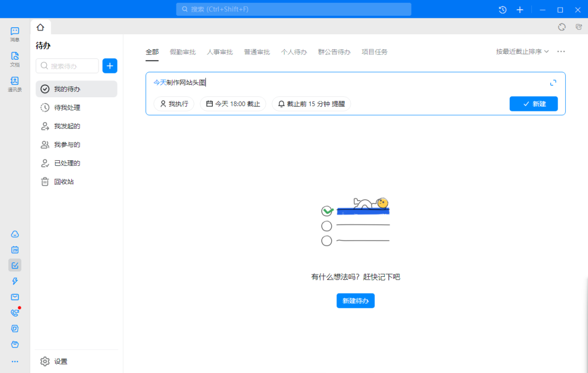The height and width of the screenshot is (373, 588).
Task: Click the 新建待办 button in empty state
Action: pyautogui.click(x=355, y=301)
